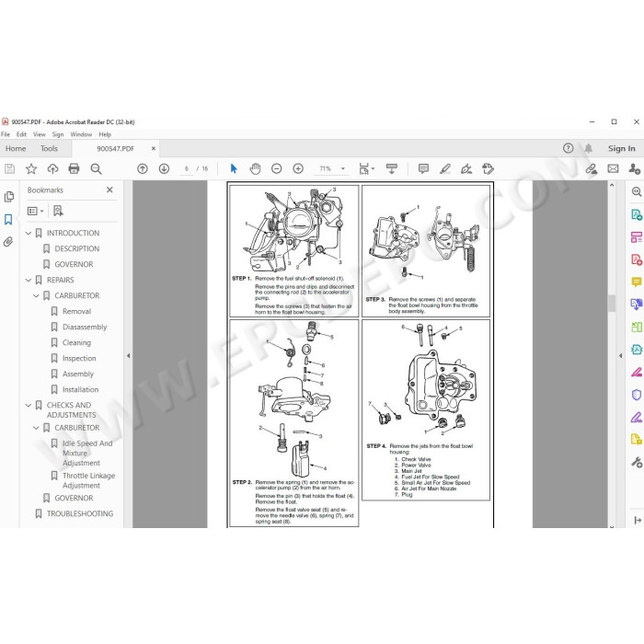This screenshot has height=644, width=644.
Task: Jump to the Removal bookmark
Action: [x=76, y=311]
